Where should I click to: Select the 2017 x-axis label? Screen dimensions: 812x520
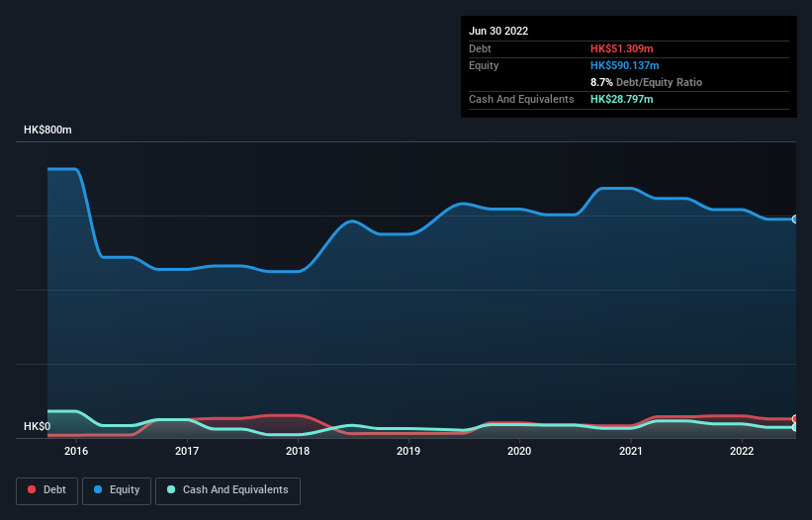[x=187, y=451]
